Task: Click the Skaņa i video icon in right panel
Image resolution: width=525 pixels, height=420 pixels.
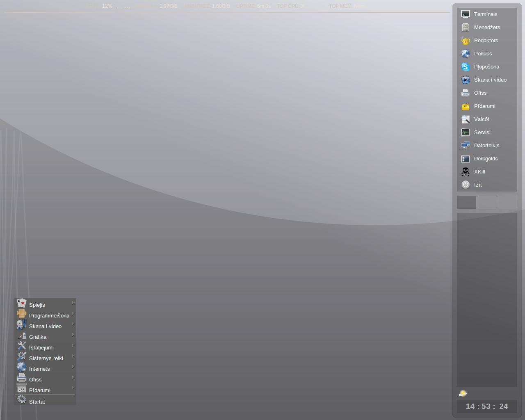Action: 466,80
